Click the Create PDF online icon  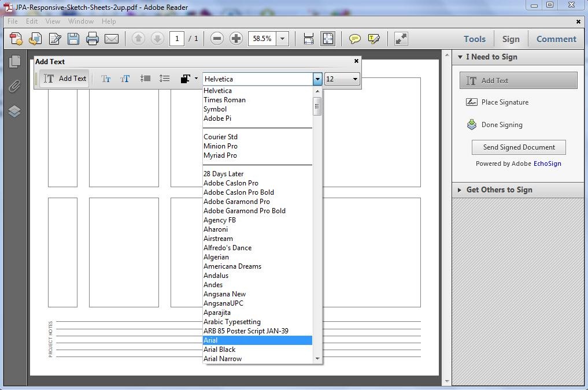16,39
